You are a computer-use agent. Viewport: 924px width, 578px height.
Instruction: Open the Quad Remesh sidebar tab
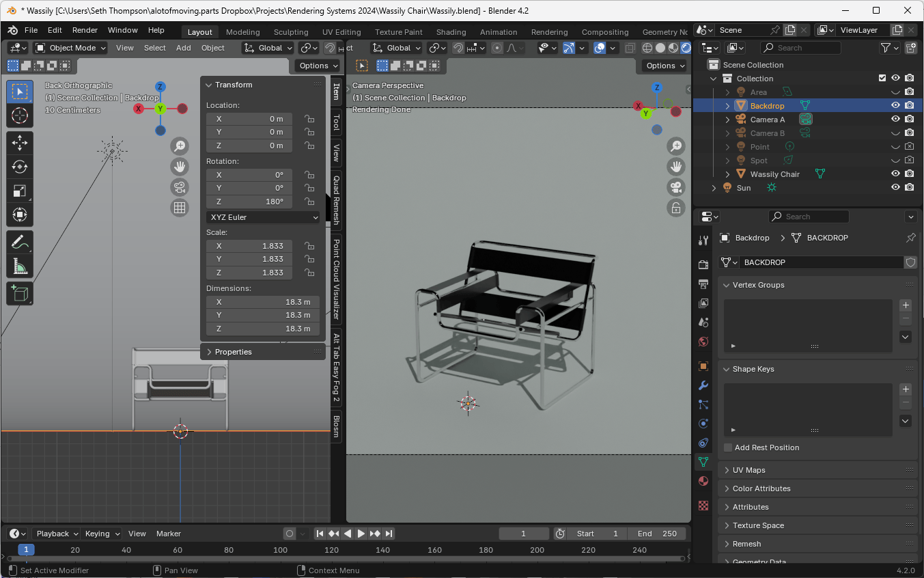(x=336, y=199)
